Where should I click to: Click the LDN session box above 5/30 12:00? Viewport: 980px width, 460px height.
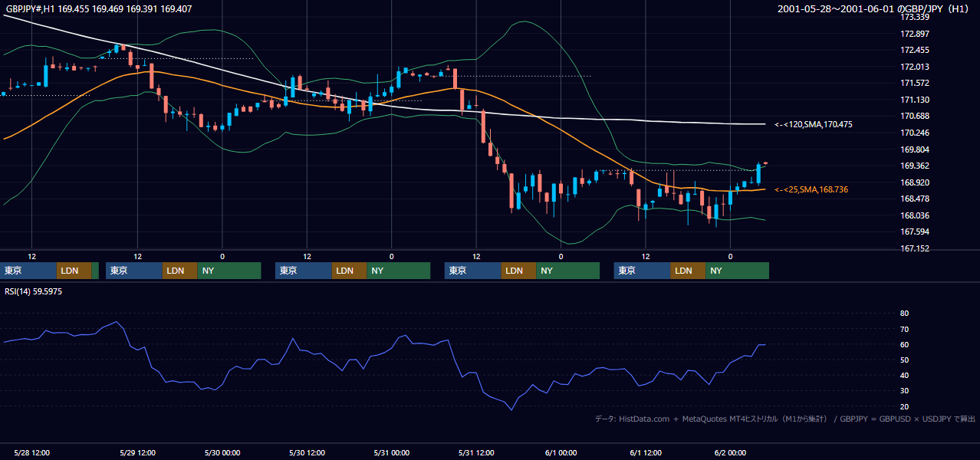(x=349, y=271)
